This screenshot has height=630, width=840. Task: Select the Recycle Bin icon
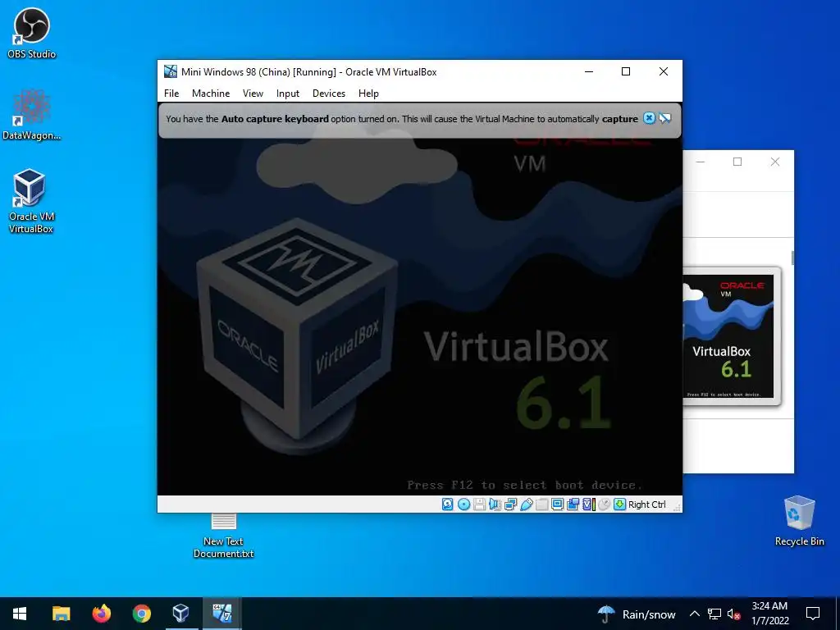tap(799, 521)
